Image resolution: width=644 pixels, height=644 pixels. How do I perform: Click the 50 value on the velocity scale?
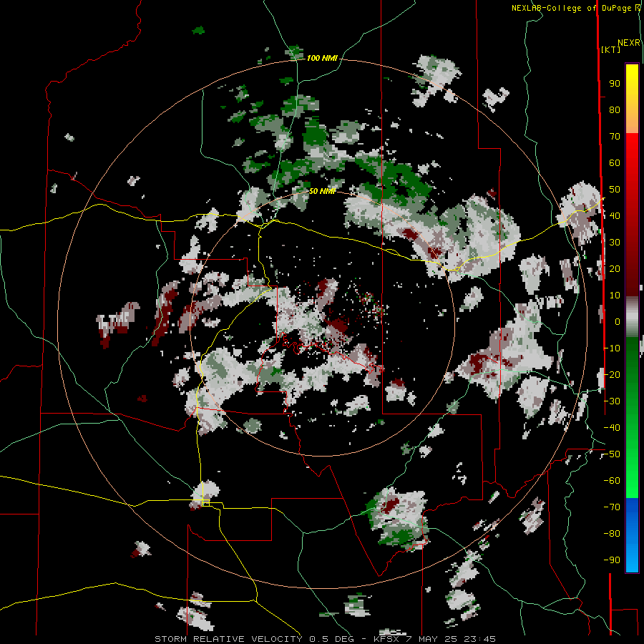[x=615, y=190]
